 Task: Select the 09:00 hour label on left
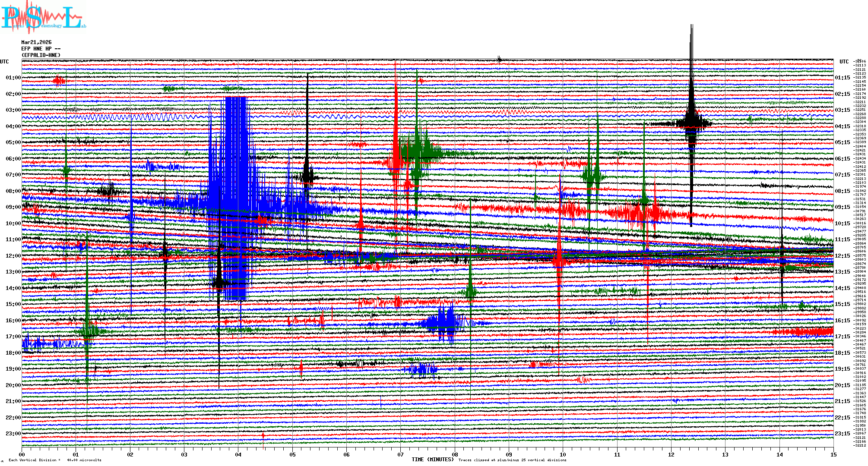pyautogui.click(x=13, y=207)
